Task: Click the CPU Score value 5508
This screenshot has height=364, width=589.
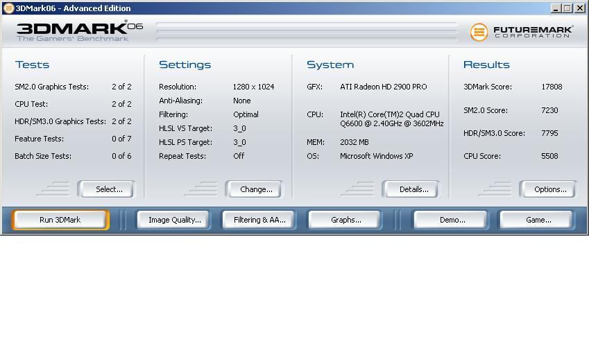Action: tap(549, 156)
